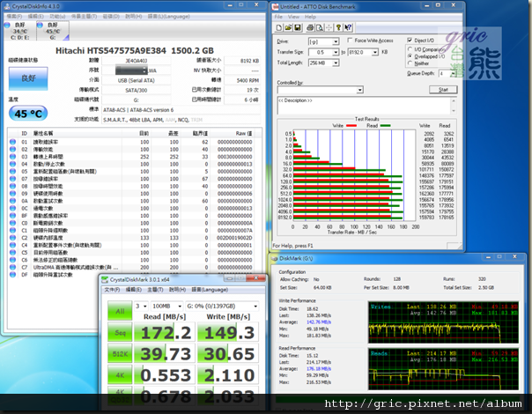Click the Start button in ATTO Disk Benchmark

[443, 90]
